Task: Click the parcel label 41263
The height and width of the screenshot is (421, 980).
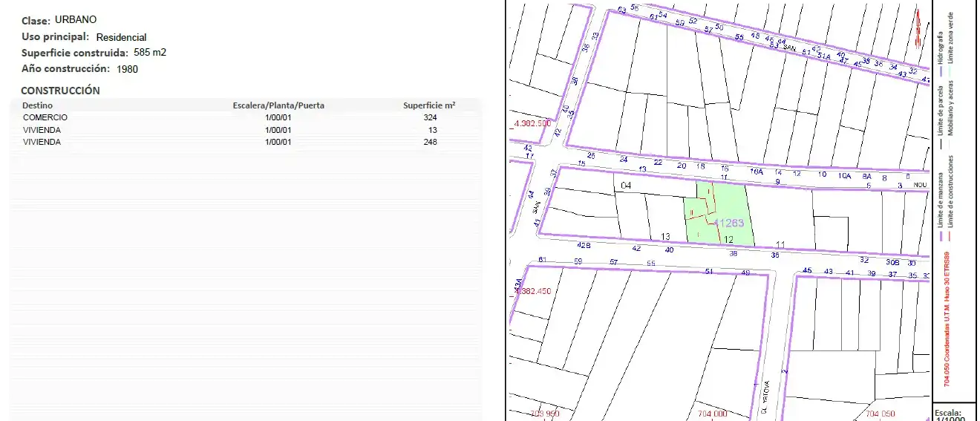Action: (728, 222)
